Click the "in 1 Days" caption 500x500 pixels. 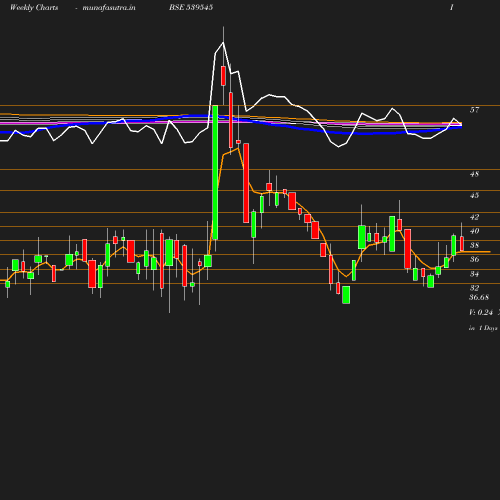(x=483, y=328)
